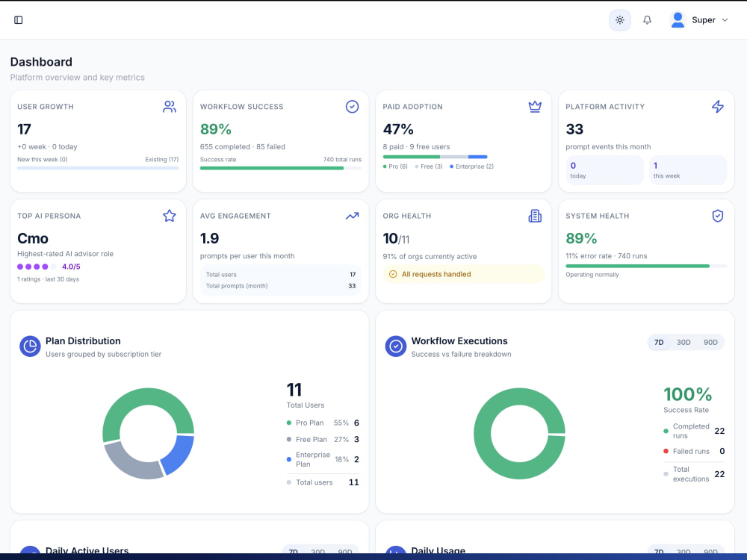Click the Workflow Success rate progress bar
747x560 pixels.
point(281,168)
